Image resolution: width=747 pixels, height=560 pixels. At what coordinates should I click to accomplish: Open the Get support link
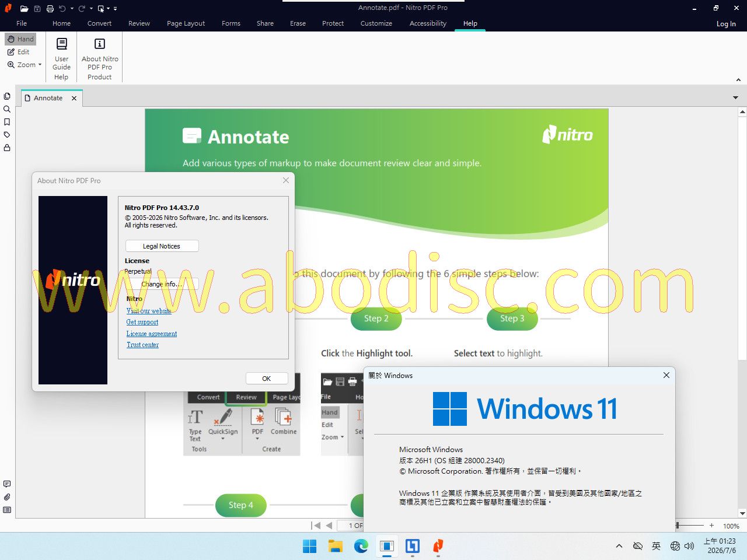pyautogui.click(x=142, y=322)
